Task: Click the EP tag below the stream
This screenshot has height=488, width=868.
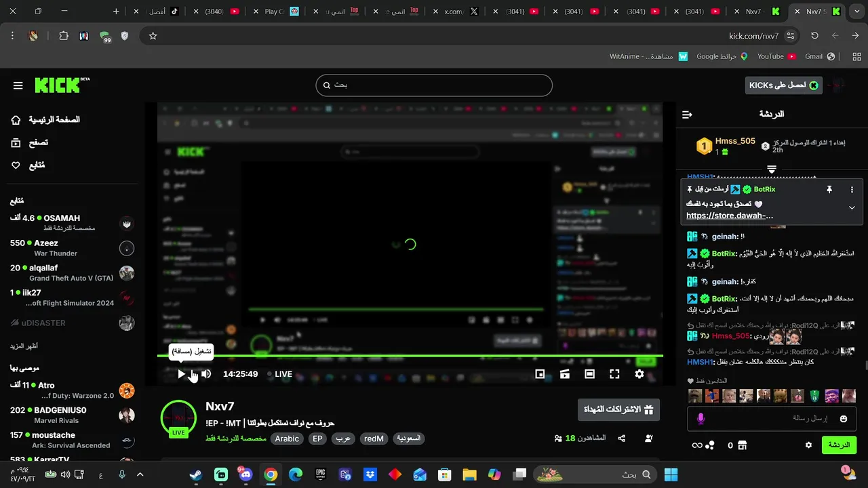Action: pyautogui.click(x=317, y=439)
